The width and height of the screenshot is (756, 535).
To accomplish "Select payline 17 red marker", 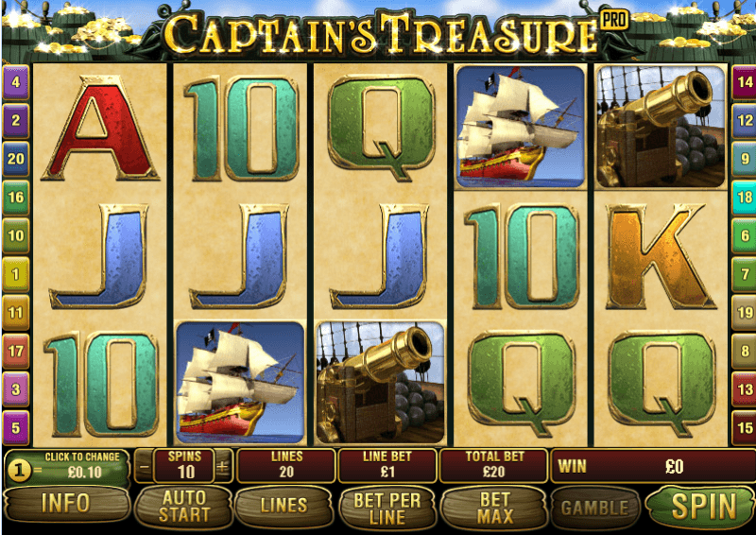I will 16,351.
